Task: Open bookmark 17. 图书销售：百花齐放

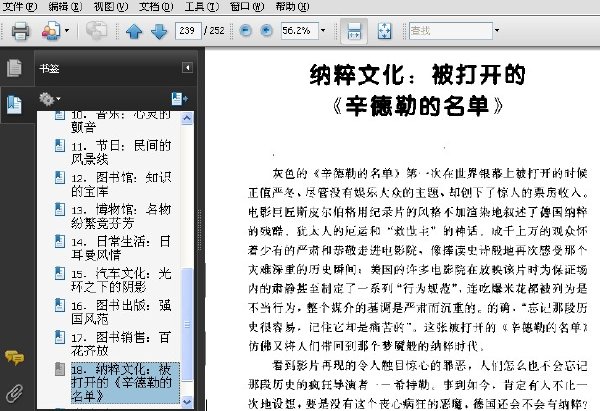Action: click(121, 344)
